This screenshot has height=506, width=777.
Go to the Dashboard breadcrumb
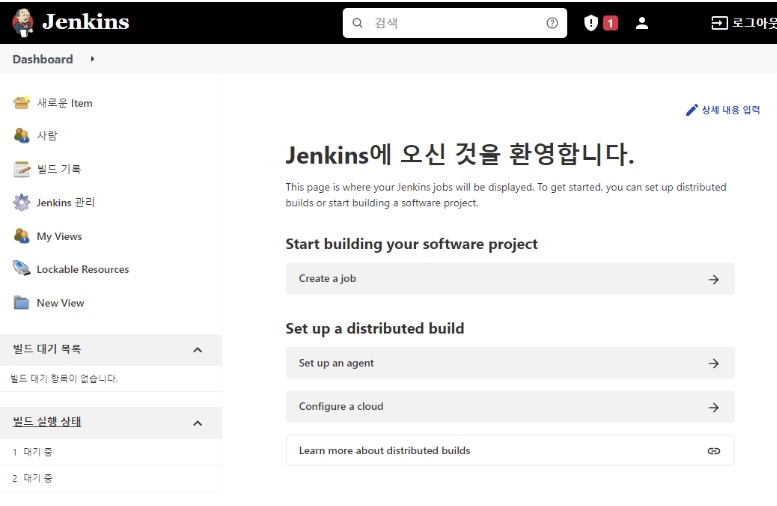click(43, 59)
